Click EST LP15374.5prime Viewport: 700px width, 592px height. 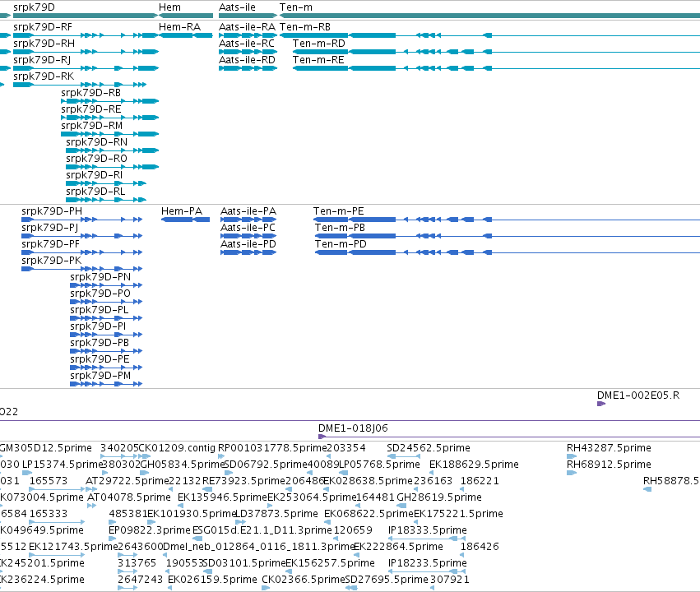click(63, 465)
